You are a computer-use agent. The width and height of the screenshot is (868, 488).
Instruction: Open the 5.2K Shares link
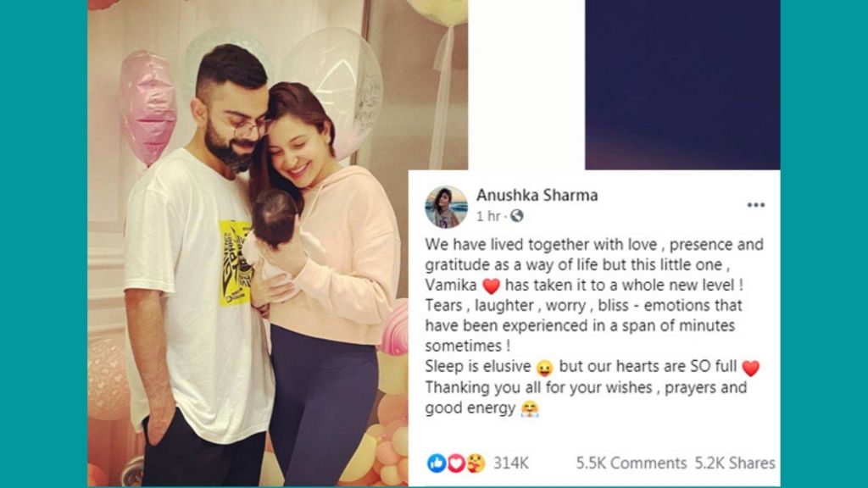(735, 463)
